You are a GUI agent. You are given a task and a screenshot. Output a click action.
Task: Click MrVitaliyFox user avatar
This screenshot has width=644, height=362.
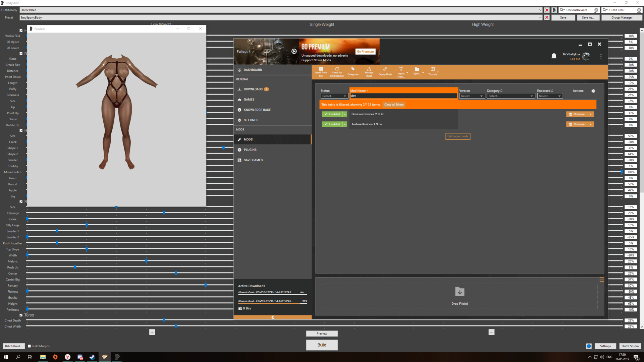click(586, 56)
